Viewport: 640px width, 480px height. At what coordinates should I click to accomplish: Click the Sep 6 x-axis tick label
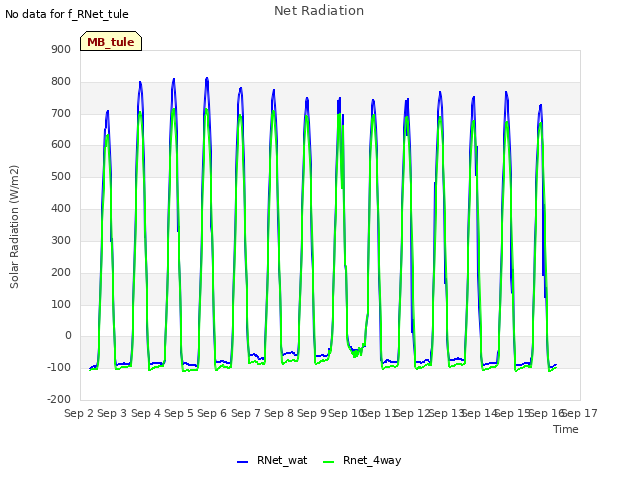212,413
